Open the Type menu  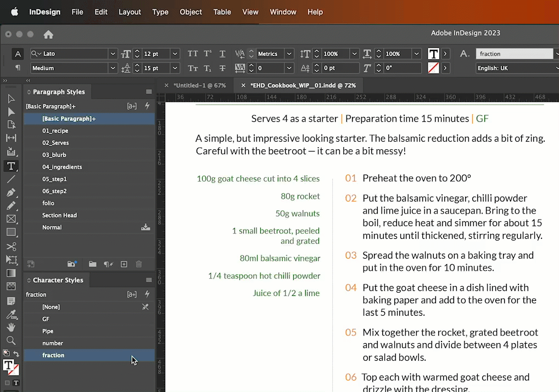click(160, 12)
